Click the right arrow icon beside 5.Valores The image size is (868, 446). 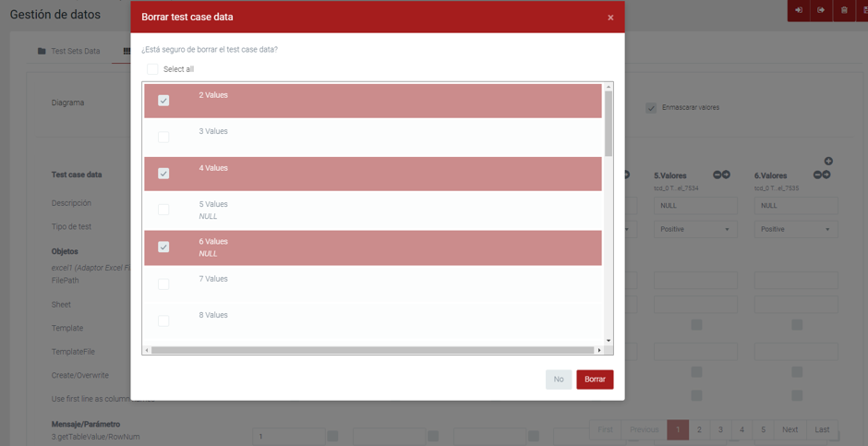727,175
